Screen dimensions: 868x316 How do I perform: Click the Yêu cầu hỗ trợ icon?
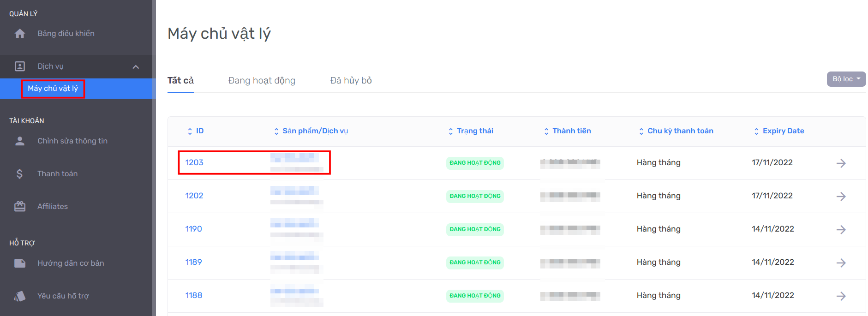20,296
